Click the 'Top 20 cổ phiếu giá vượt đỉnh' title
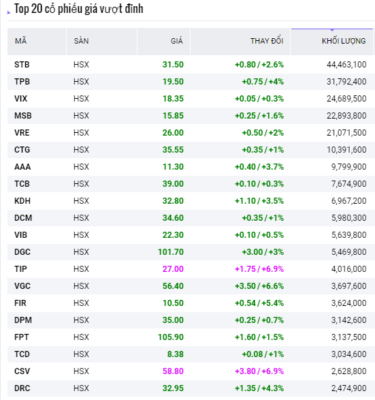 79,9
